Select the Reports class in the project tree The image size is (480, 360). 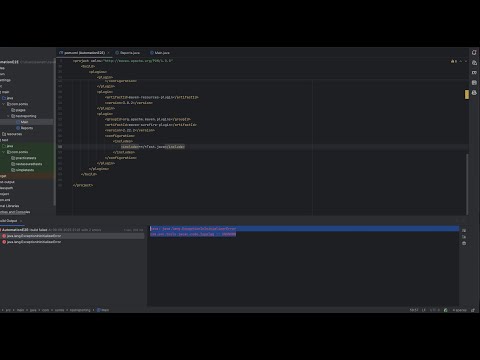click(25, 128)
